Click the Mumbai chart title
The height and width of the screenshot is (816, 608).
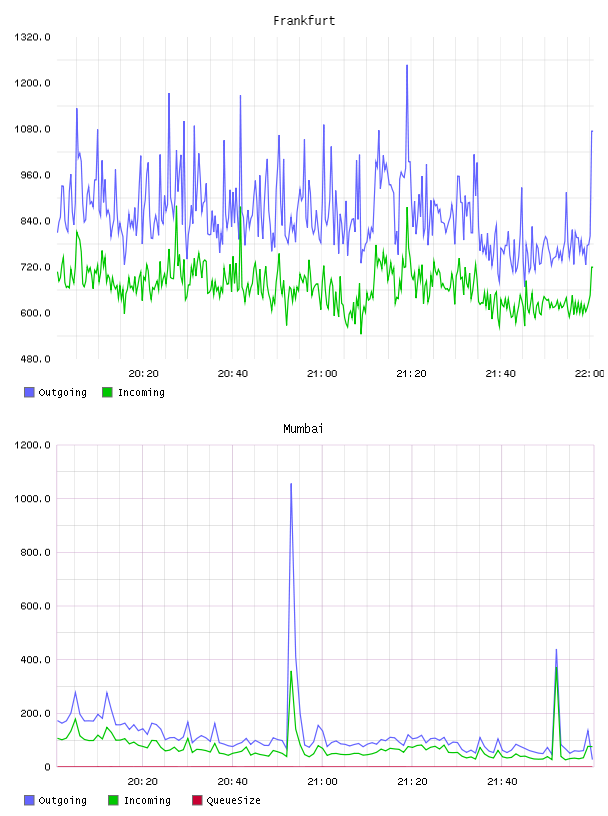[303, 429]
